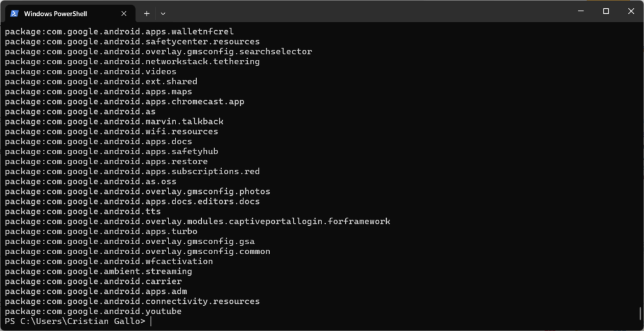Click the com.google.android.tts package line
The image size is (644, 331).
tap(83, 211)
